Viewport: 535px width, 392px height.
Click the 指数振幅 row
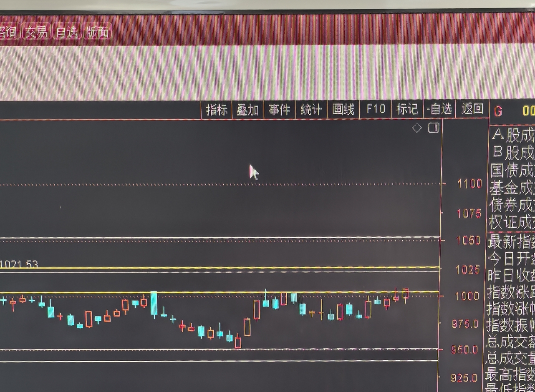[x=511, y=325]
